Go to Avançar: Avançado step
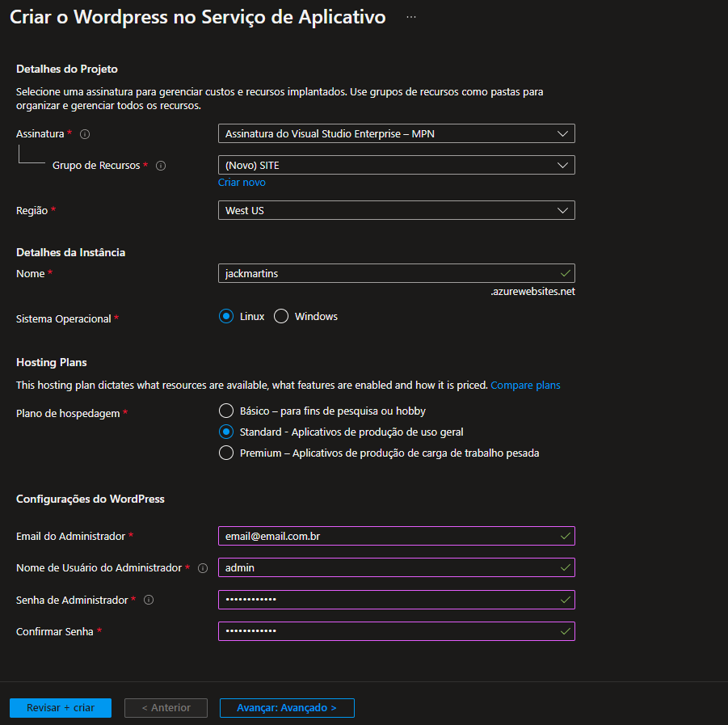Screen dimensions: 728x725 [287, 708]
